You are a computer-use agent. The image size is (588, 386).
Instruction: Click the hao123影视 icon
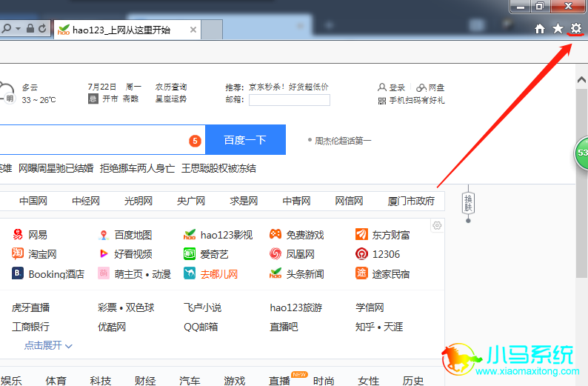pyautogui.click(x=190, y=234)
